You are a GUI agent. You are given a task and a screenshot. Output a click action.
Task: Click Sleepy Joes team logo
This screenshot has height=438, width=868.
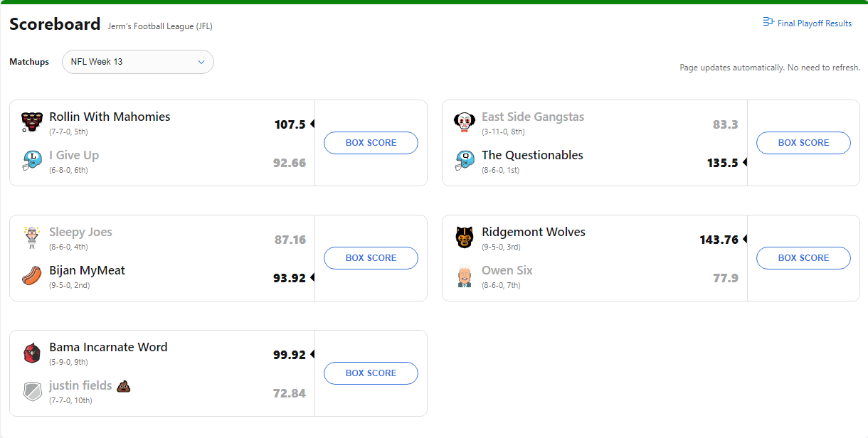click(x=32, y=237)
